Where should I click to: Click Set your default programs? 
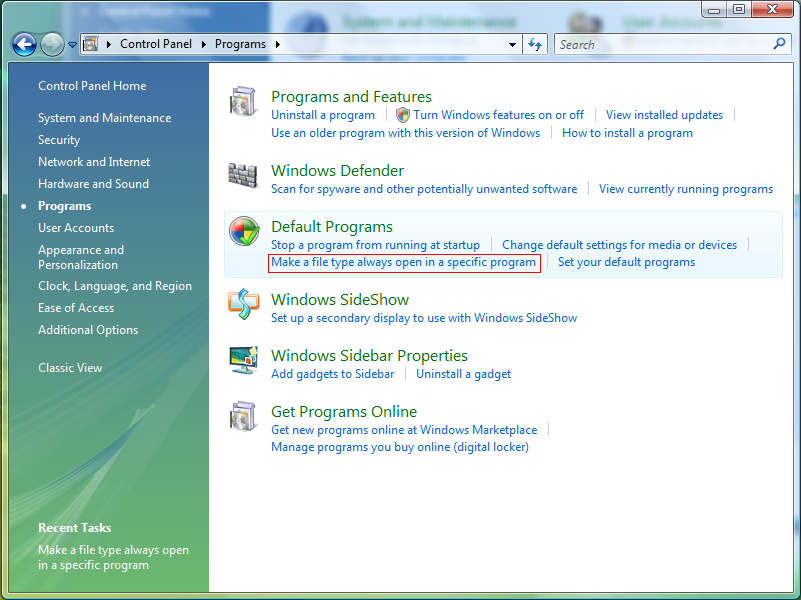point(626,262)
